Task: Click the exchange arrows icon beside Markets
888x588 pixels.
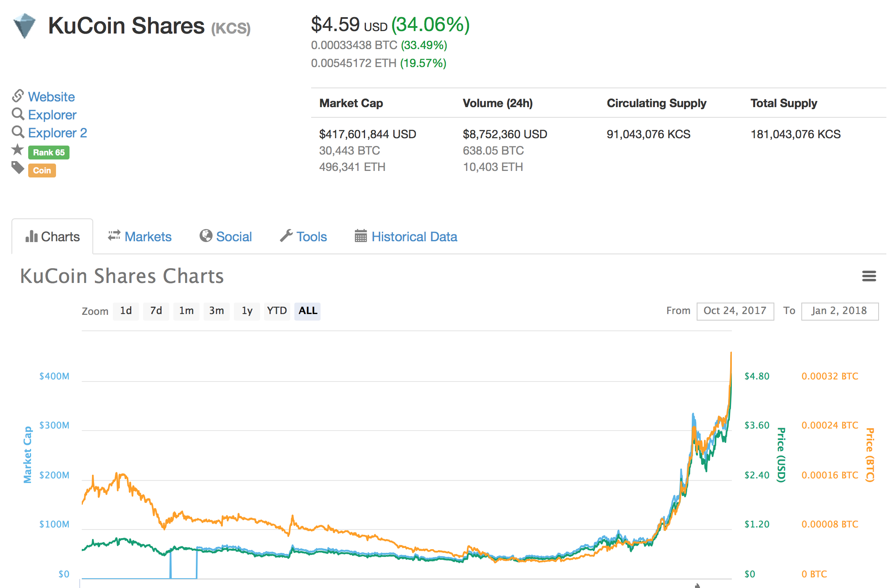Action: pyautogui.click(x=114, y=235)
